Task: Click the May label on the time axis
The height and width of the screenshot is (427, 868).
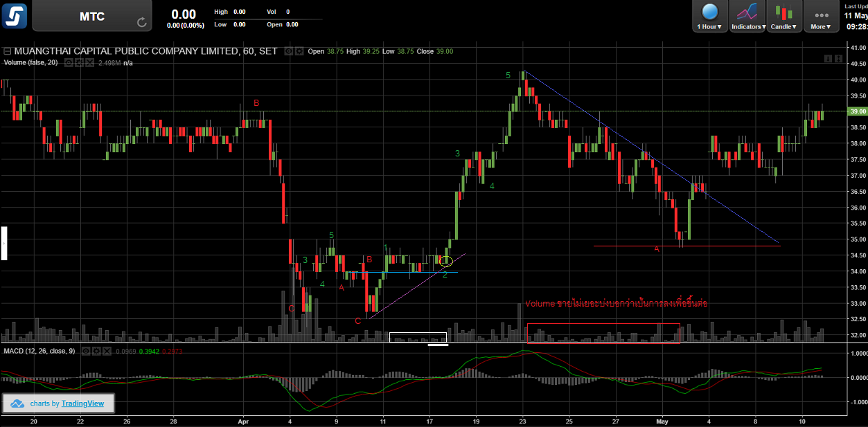Action: 663,420
